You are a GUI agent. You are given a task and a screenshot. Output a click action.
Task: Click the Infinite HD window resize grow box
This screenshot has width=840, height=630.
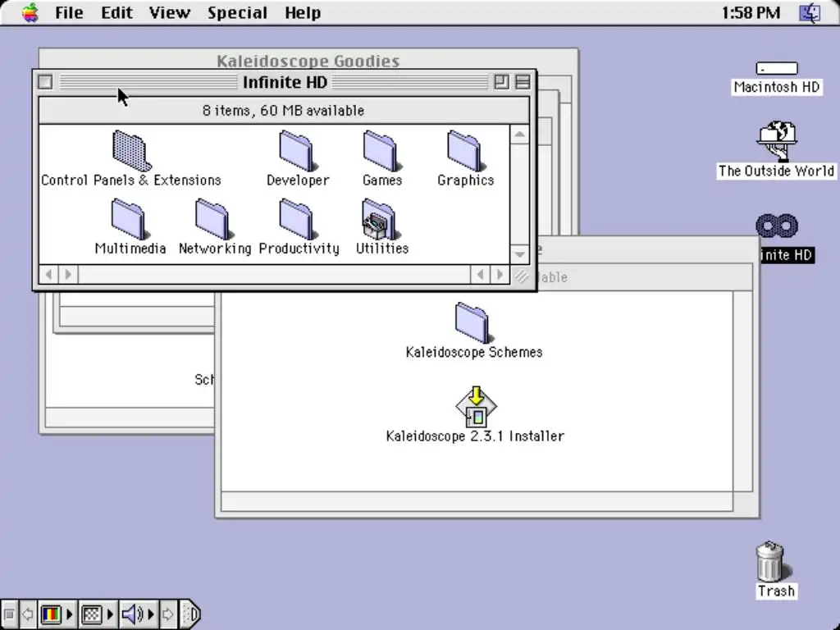521,276
